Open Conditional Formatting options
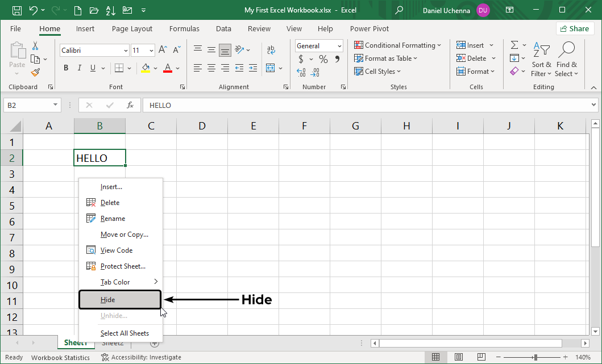602x364 pixels. point(397,45)
